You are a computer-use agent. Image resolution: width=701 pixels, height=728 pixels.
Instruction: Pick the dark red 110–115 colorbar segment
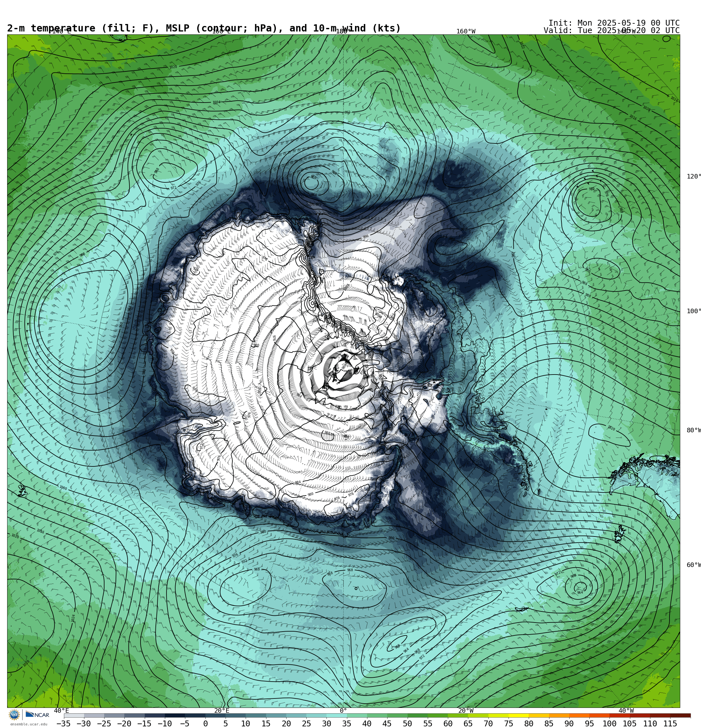coord(660,715)
